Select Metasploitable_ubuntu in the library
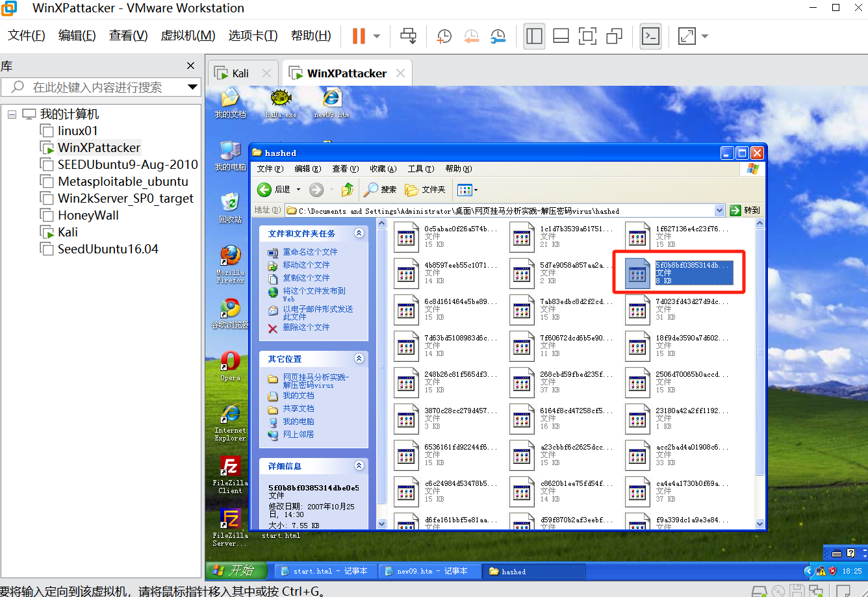The image size is (868, 597). point(123,181)
